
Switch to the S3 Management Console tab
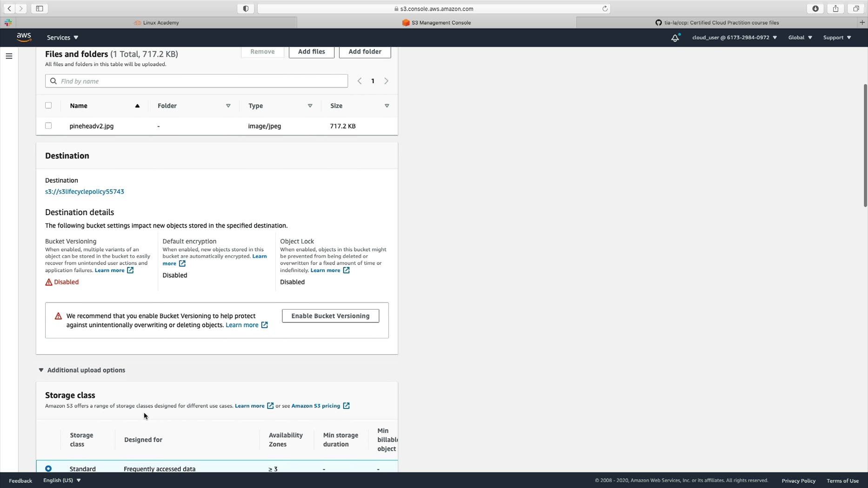(436, 22)
